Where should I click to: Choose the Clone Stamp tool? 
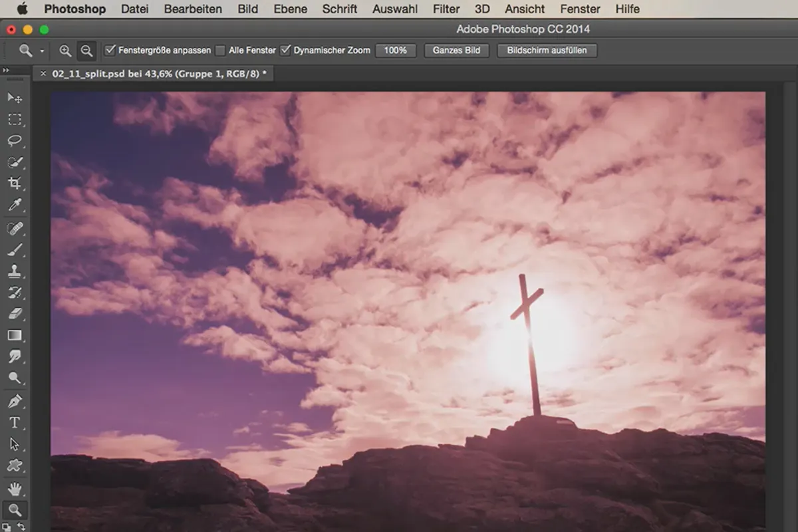point(15,271)
